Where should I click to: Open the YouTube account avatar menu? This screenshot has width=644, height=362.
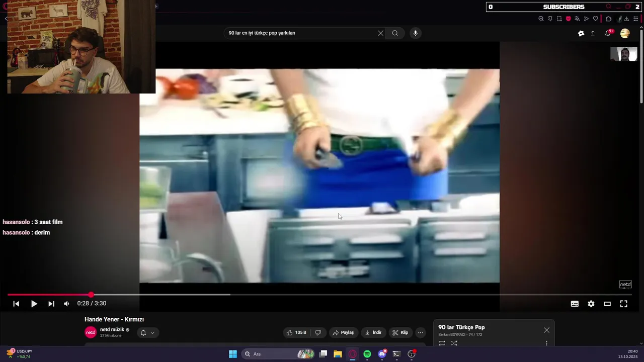(625, 33)
